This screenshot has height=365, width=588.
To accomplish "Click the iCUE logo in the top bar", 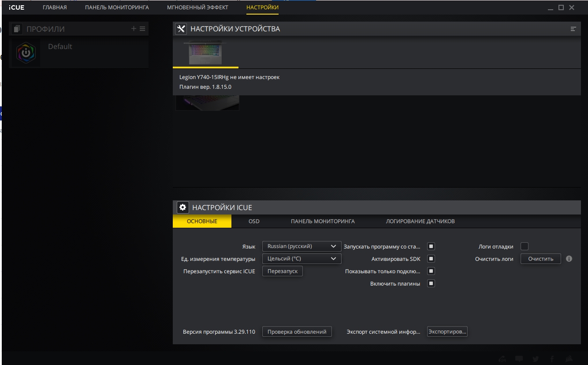I will [16, 8].
